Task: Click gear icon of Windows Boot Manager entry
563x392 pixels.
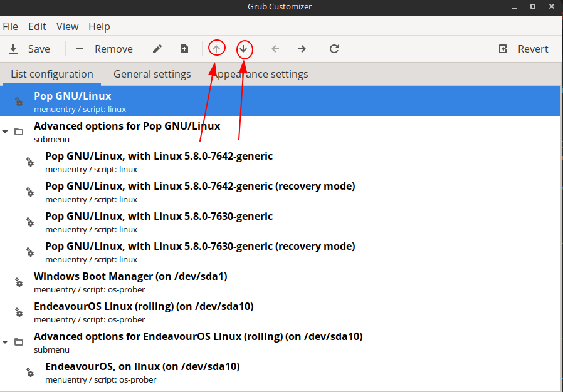Action: [x=19, y=282]
